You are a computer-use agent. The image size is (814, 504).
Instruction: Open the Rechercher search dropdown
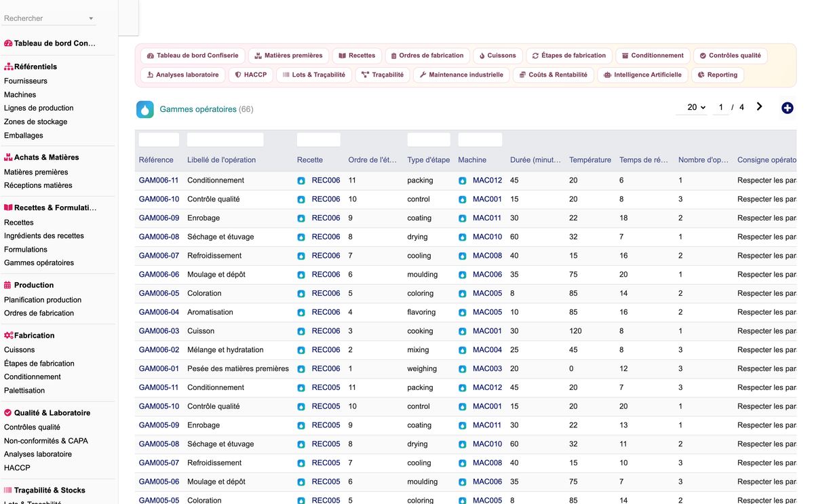click(50, 18)
